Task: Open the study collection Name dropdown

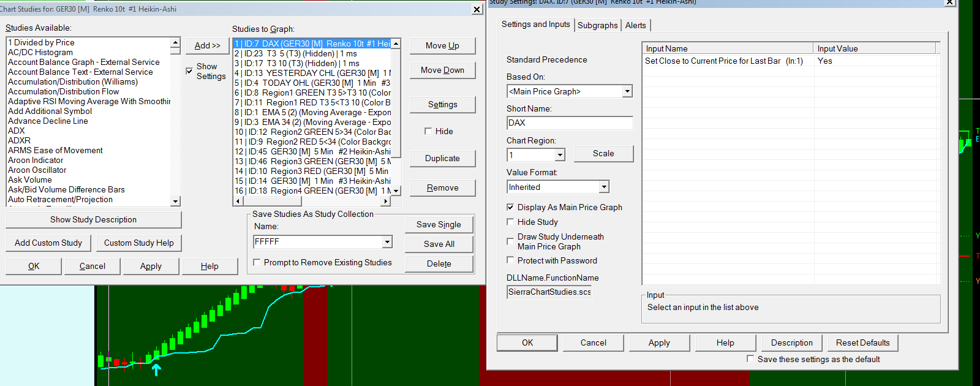Action: [x=387, y=242]
